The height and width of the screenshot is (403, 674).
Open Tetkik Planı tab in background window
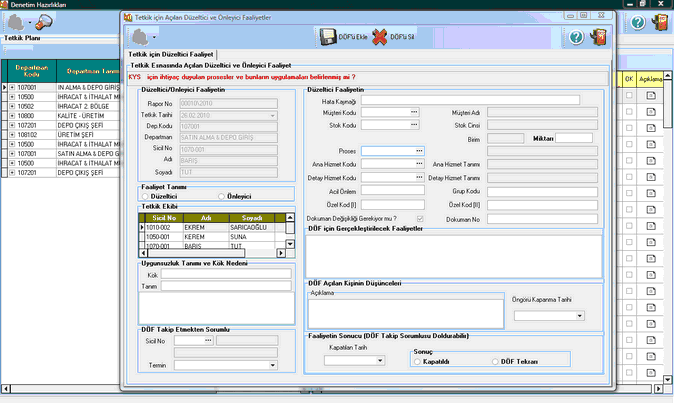(22, 38)
